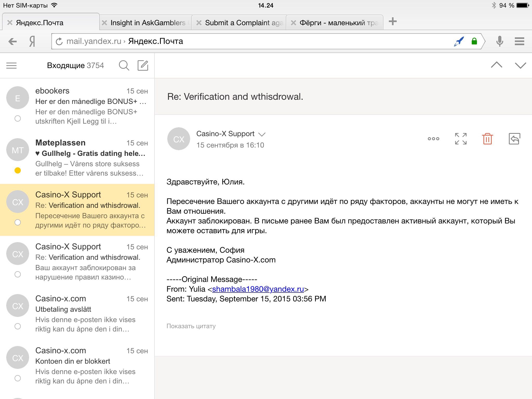Open more actions three-dot menu
This screenshot has width=532, height=399.
(x=434, y=139)
